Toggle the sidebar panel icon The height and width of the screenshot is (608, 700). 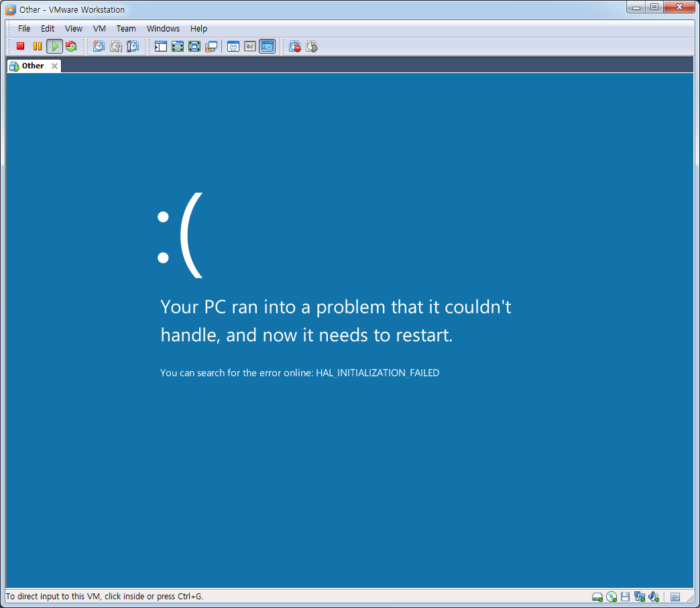pos(160,46)
